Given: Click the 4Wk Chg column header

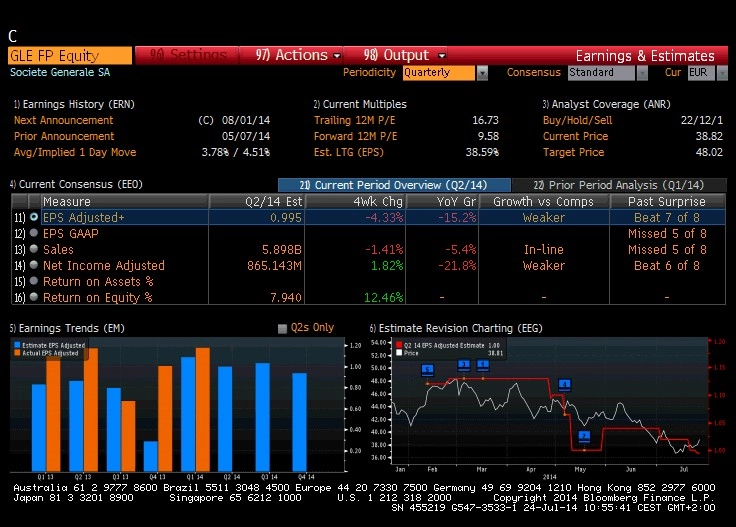Looking at the screenshot, I should 355,201.
